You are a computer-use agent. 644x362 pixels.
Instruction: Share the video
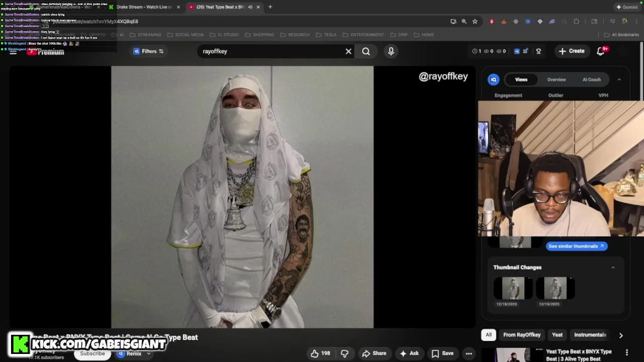[x=374, y=353]
